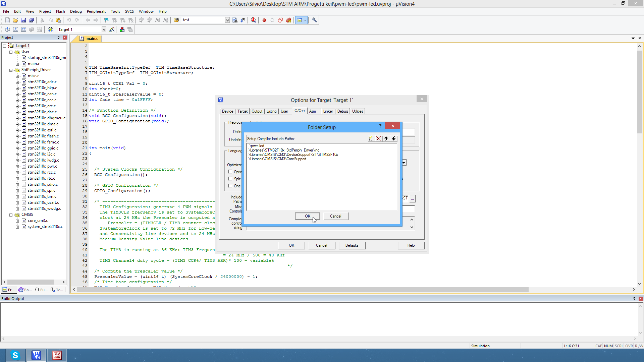Viewport: 644px width, 362px height.
Task: Open Skype from the taskbar
Action: coord(15,355)
